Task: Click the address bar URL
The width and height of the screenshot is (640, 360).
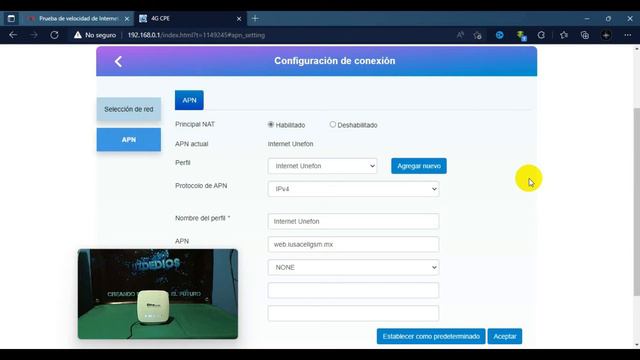Action: click(x=196, y=35)
